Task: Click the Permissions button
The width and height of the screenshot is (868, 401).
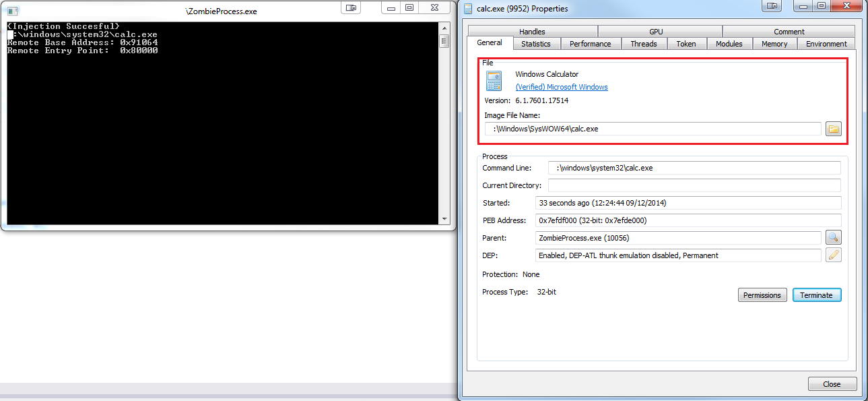Action: (762, 295)
